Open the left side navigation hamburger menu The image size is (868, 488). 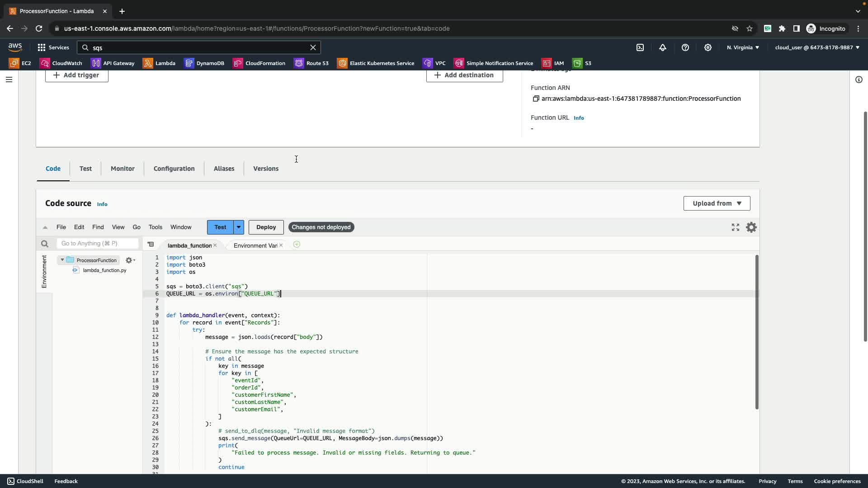[9, 80]
